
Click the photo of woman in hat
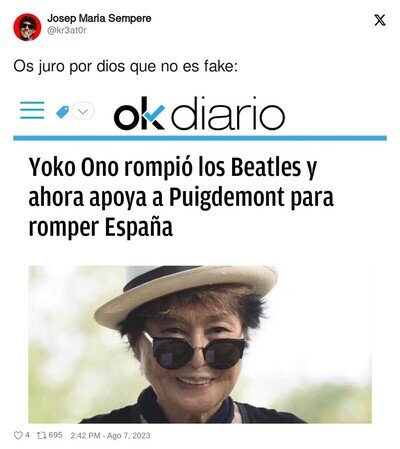[200, 344]
